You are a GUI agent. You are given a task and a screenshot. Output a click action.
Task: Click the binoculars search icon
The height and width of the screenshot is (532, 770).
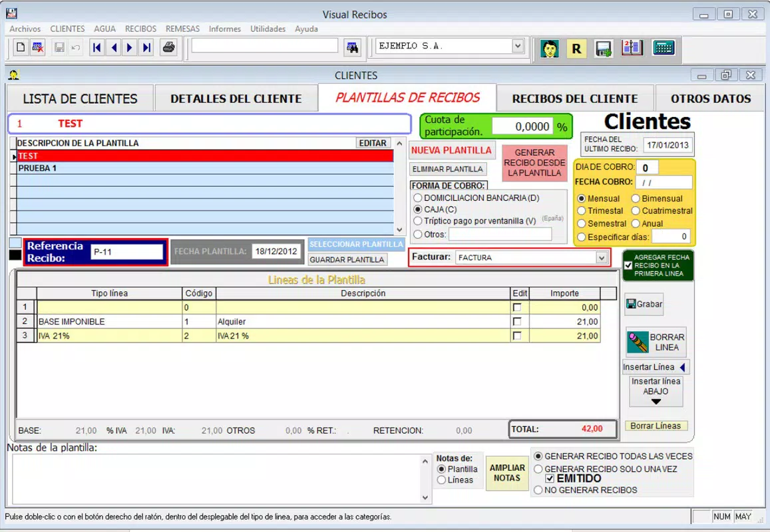[352, 48]
